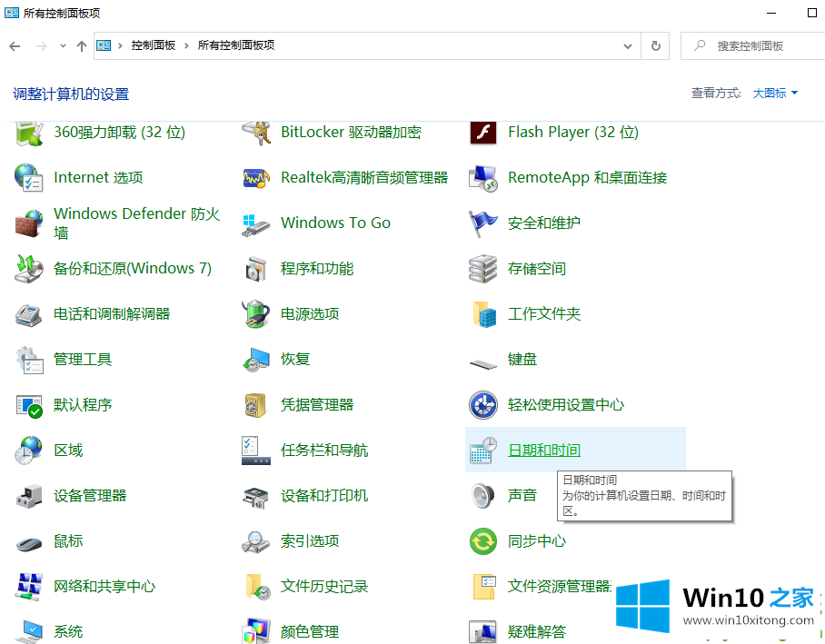825x644 pixels.
Task: Click the BitLocker 驱动器加密 icon
Action: (x=256, y=134)
